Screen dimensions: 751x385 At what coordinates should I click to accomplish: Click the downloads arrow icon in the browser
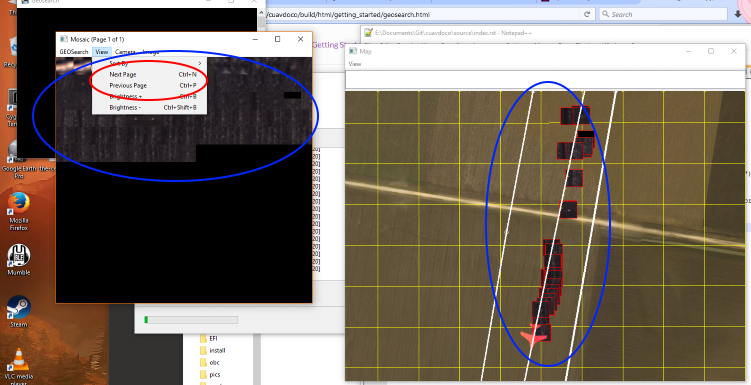point(738,14)
